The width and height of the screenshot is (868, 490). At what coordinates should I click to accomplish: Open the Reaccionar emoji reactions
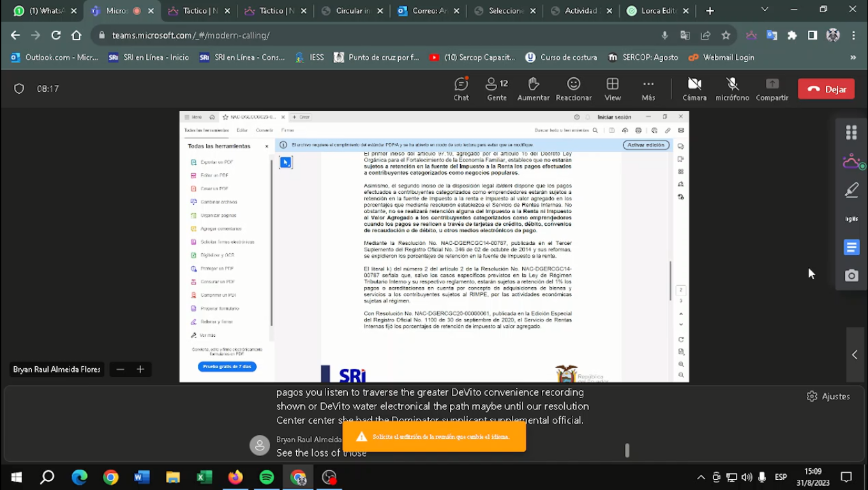point(573,89)
